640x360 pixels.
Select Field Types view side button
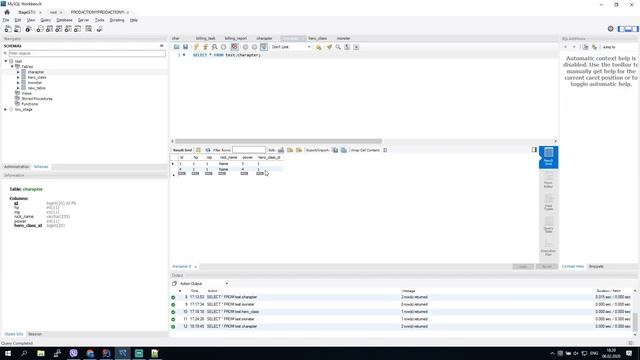point(549,202)
